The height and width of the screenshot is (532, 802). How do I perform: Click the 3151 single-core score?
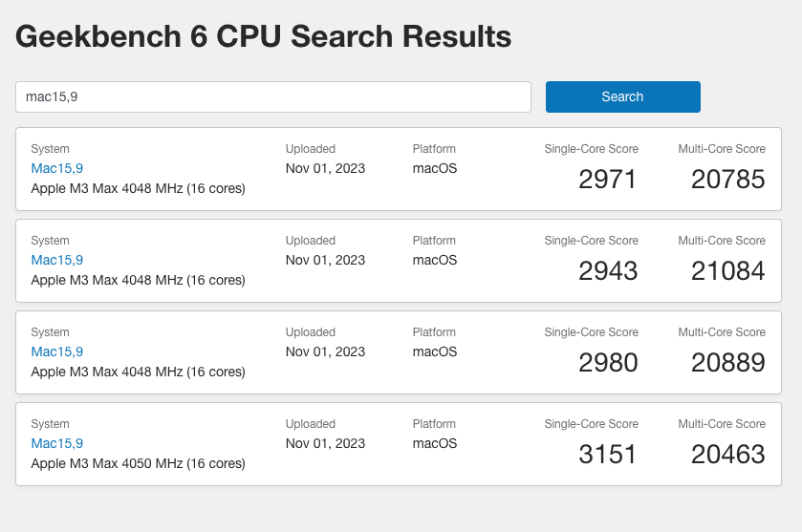pyautogui.click(x=608, y=455)
